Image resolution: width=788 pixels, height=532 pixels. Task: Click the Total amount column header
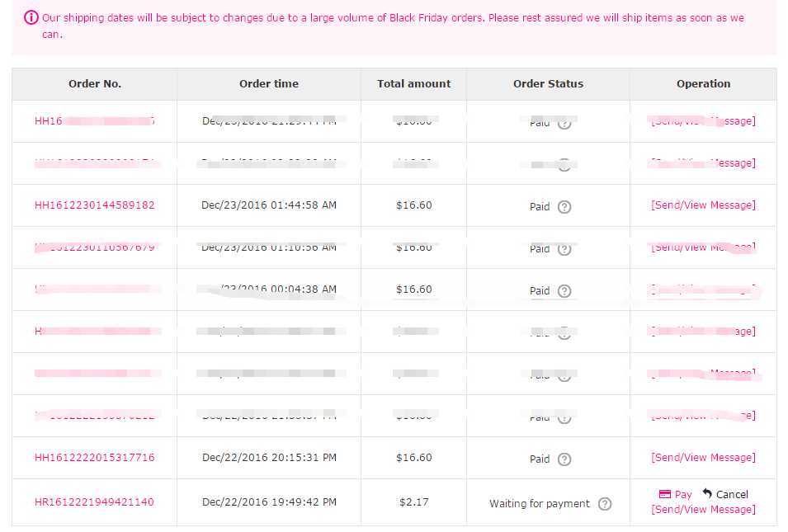tap(413, 84)
